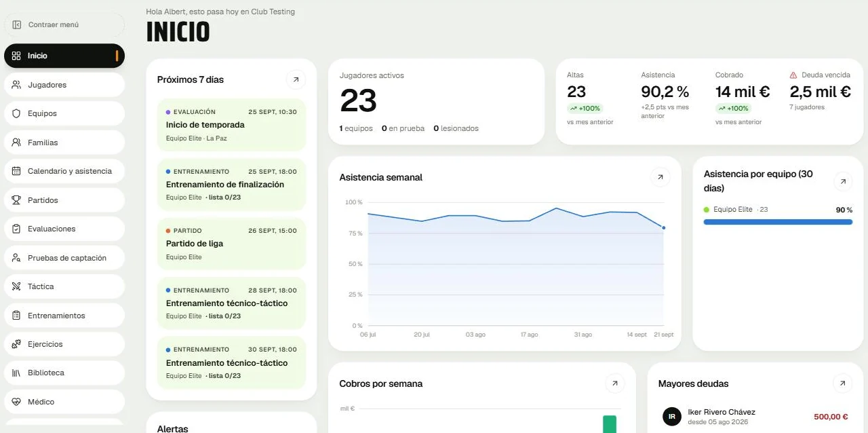Open the Biblioteca menu item
The height and width of the screenshot is (433, 868).
point(64,373)
